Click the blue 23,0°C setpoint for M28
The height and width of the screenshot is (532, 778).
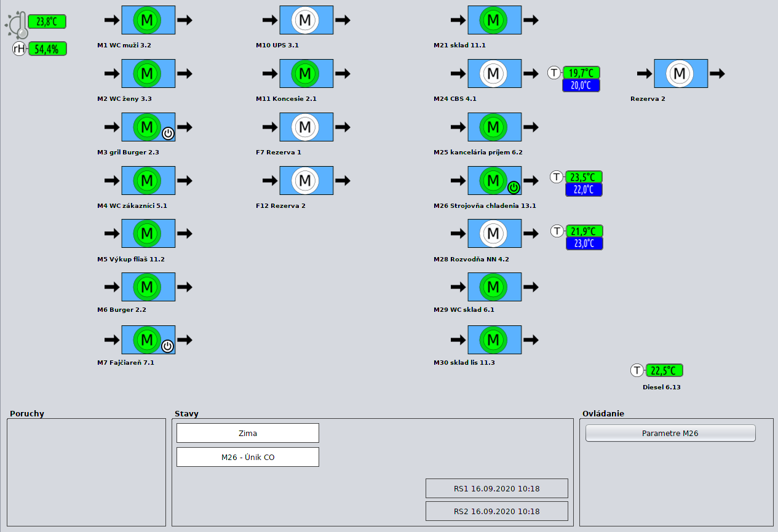pyautogui.click(x=584, y=244)
